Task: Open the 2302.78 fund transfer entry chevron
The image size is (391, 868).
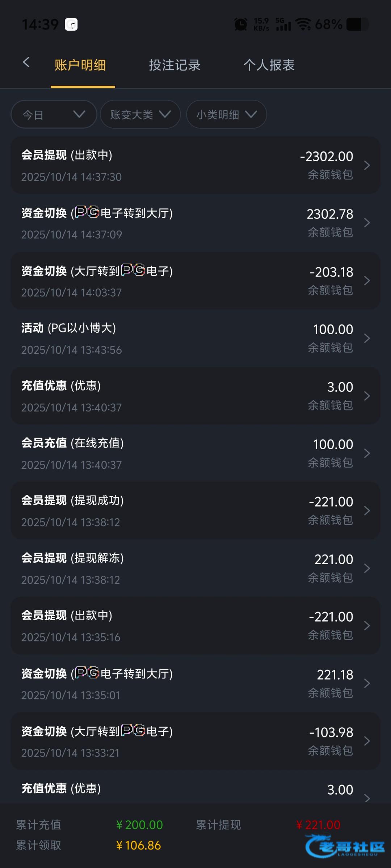Action: tap(367, 223)
